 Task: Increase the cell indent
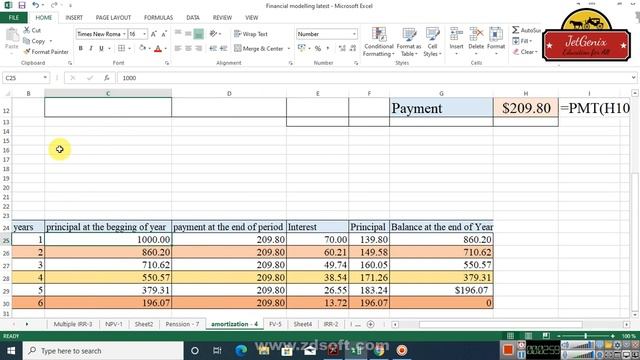[x=223, y=49]
